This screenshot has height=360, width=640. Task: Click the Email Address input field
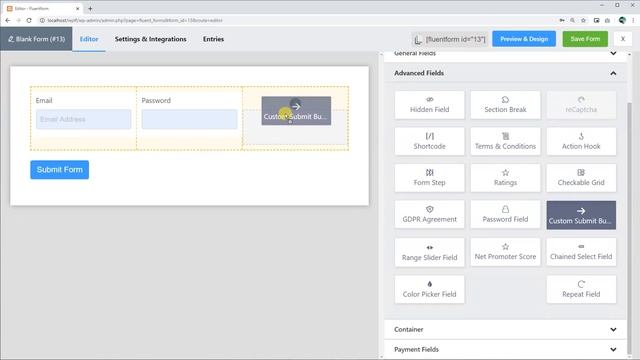(84, 119)
